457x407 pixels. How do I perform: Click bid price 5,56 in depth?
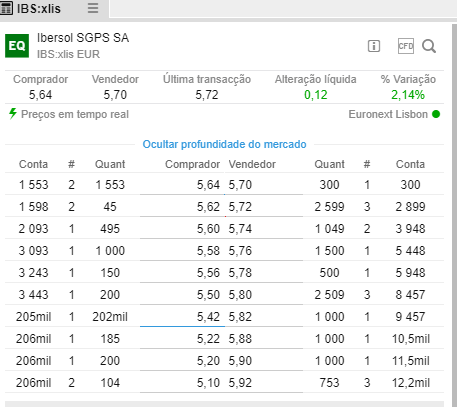[208, 273]
